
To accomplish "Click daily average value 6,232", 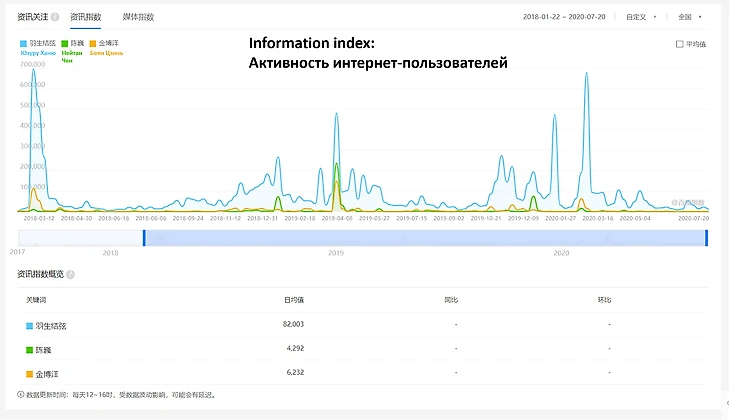I will (x=295, y=373).
